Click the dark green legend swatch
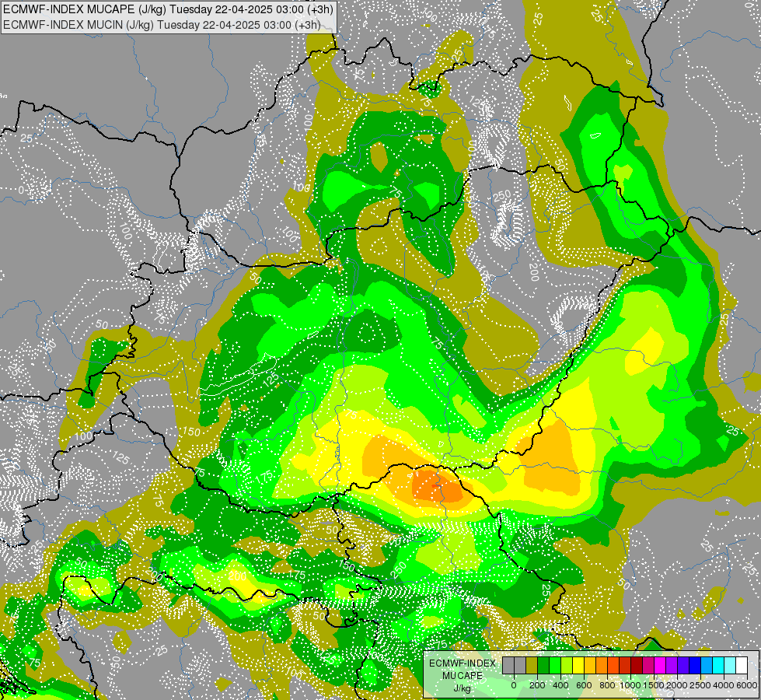The width and height of the screenshot is (761, 700). (x=543, y=666)
